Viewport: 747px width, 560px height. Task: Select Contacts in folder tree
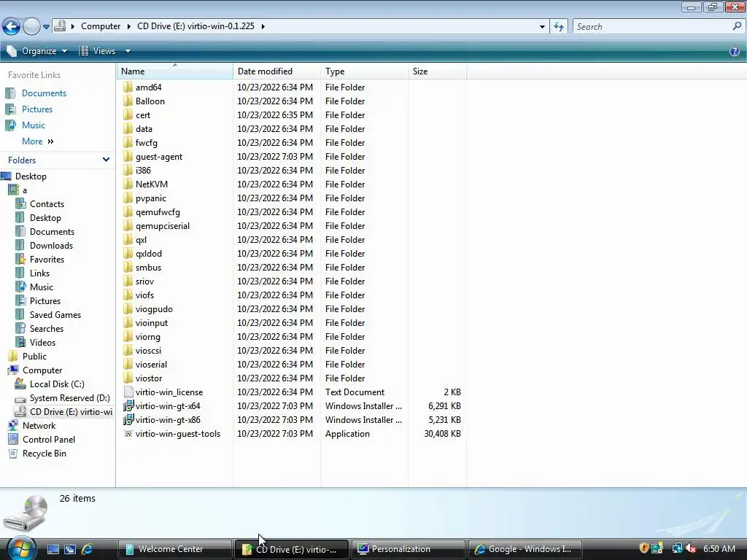pos(47,204)
